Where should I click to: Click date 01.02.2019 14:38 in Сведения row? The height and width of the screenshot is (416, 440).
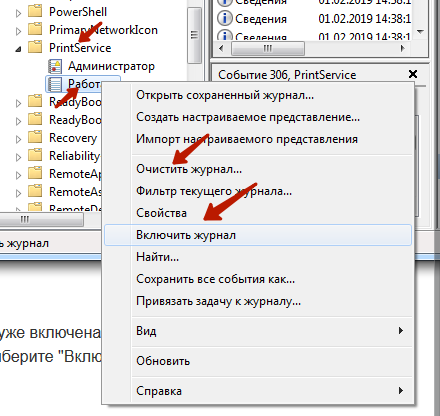pos(365,19)
